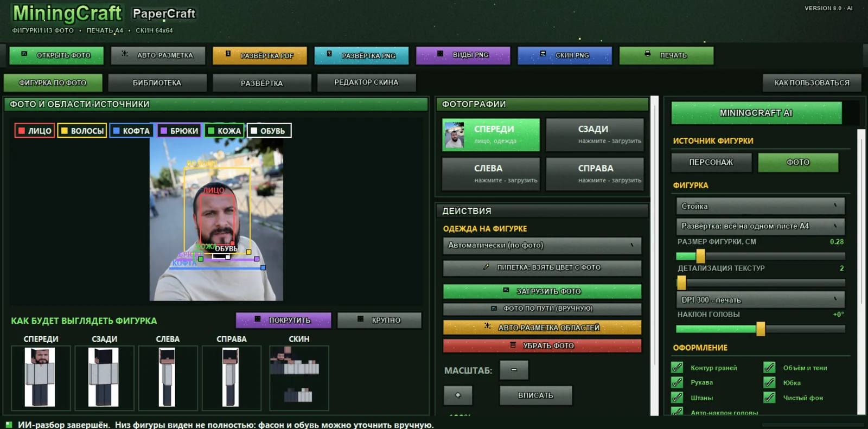Viewport: 868px width, 429px height.
Task: Click the MININGCRAFT AI button
Action: coord(756,113)
